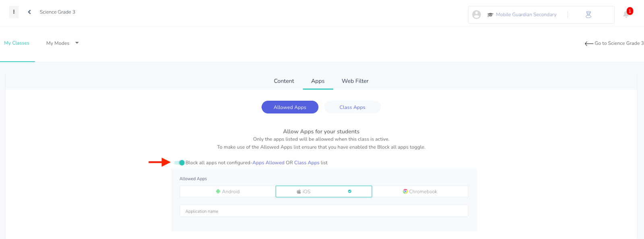The width and height of the screenshot is (644, 239).
Task: Switch to the Web Filter tab
Action: 355,81
